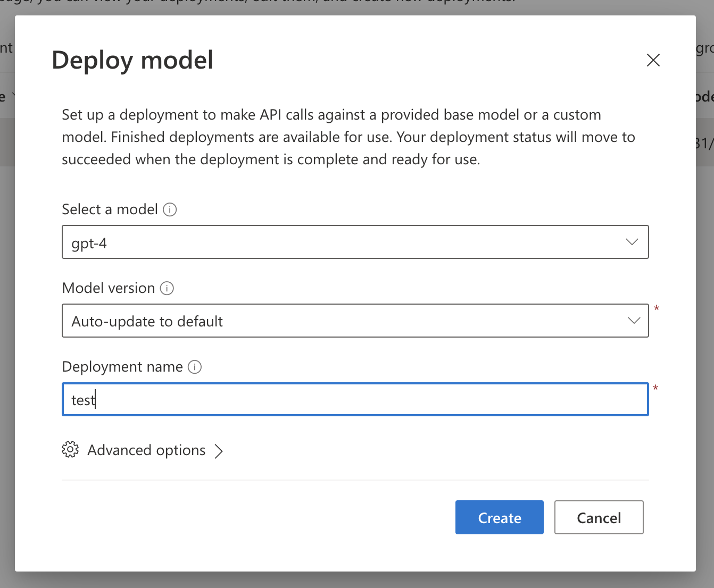Show info tooltip for Deployment name
This screenshot has width=714, height=588.
[195, 367]
